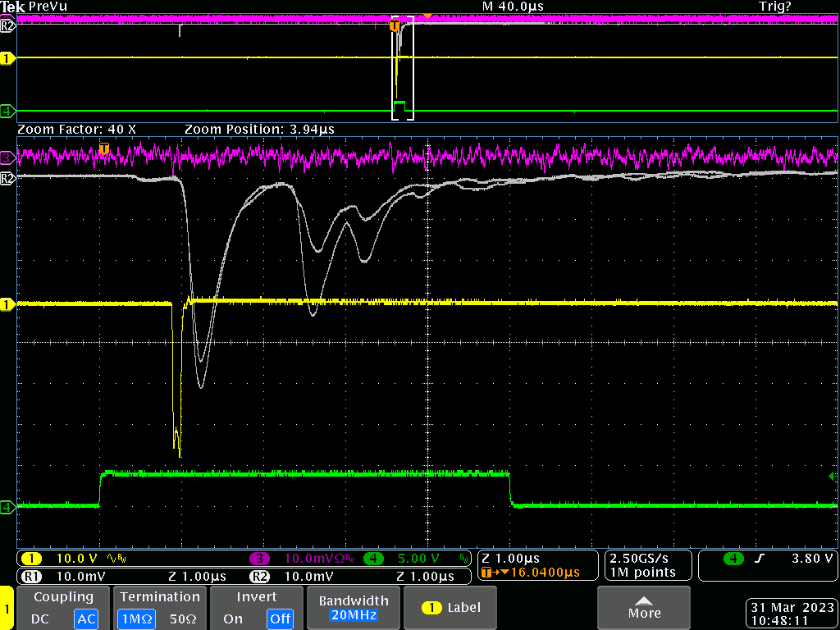This screenshot has width=840, height=630.
Task: Click the Tek logo
Action: pyautogui.click(x=12, y=7)
